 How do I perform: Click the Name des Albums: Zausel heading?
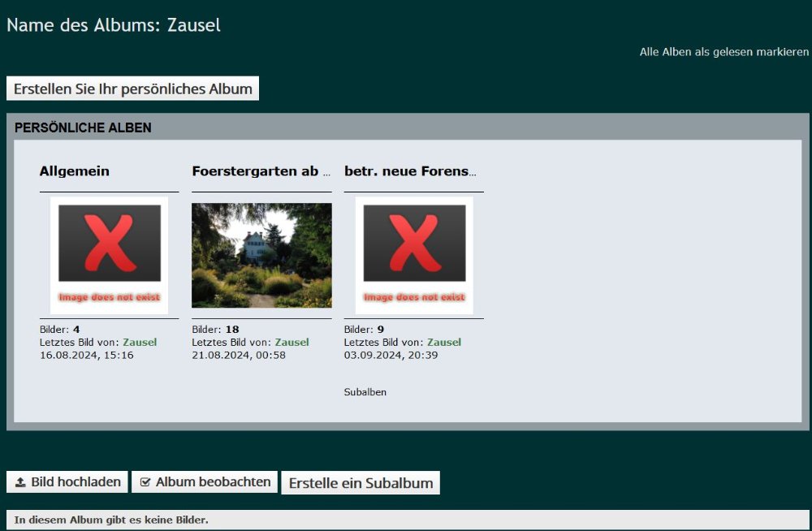(114, 25)
